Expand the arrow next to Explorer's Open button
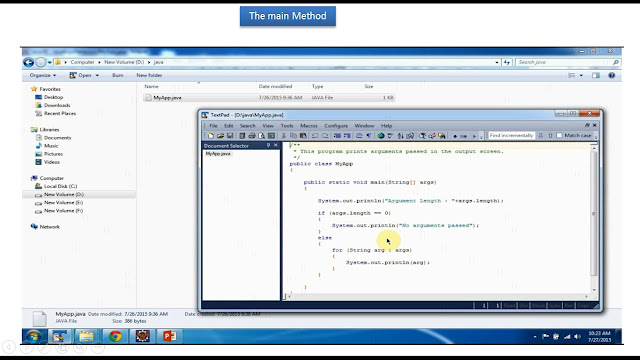This screenshot has width=640, height=360. click(x=97, y=76)
